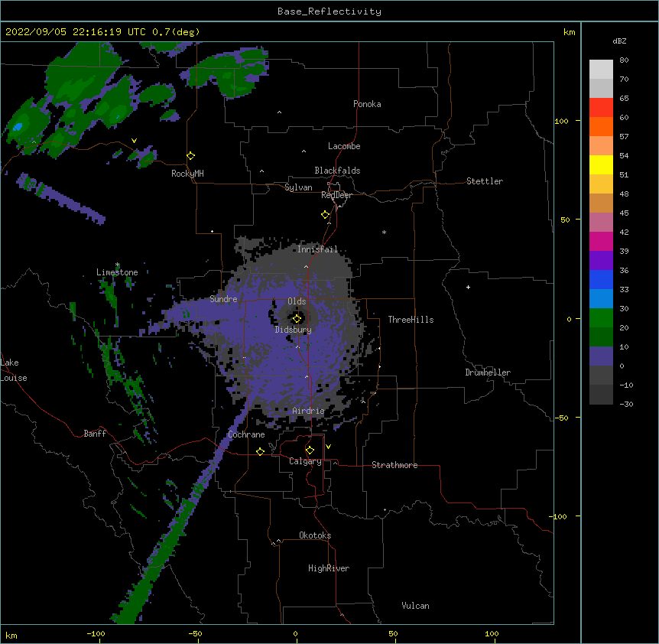Click the green 20 dBZ legend swatch
The image size is (659, 644).
(x=601, y=318)
